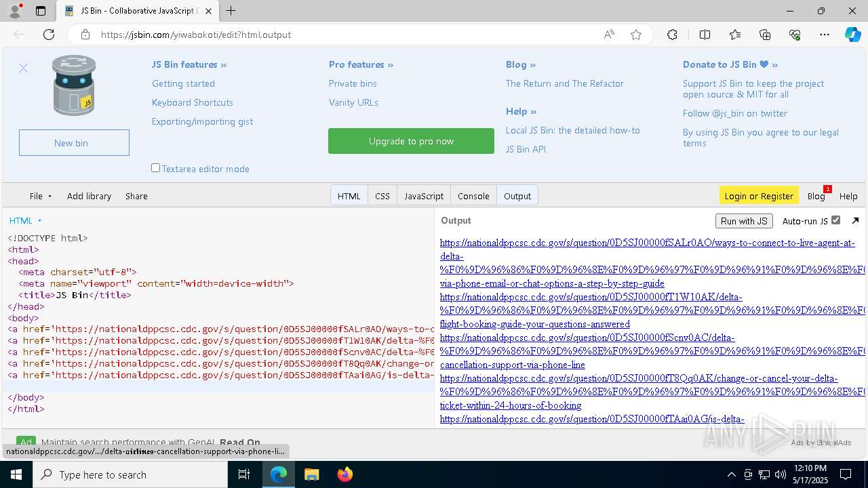The image size is (868, 488).
Task: Open Local JS Bin how-to link
Action: click(x=573, y=130)
